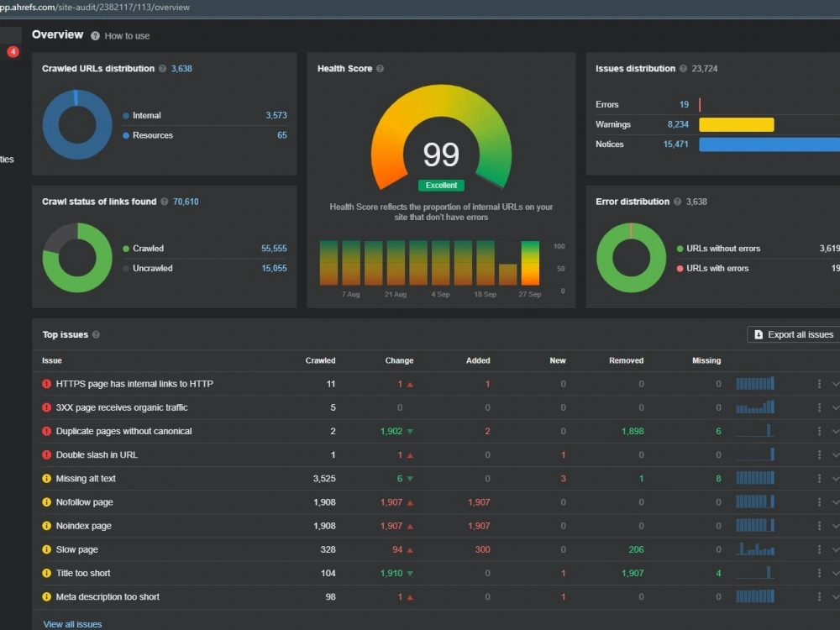840x630 pixels.
Task: Open three-dot menu for Title too short
Action: tap(819, 573)
